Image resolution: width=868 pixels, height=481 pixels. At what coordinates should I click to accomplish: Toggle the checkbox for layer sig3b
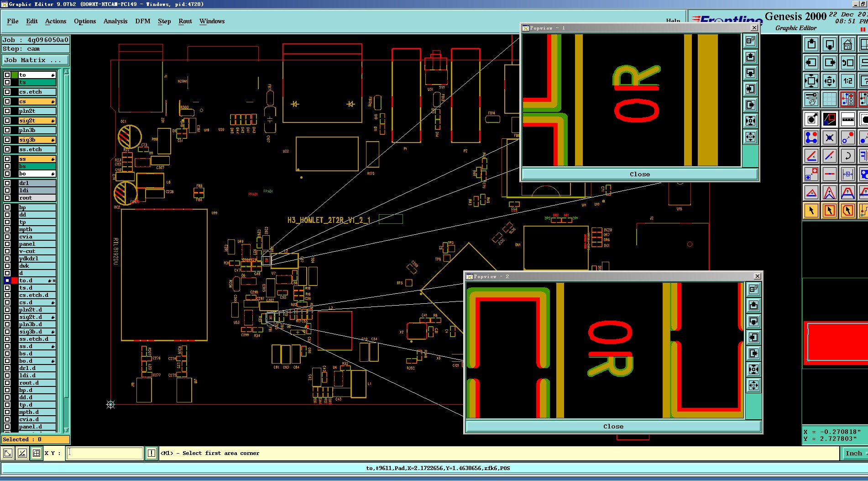click(x=7, y=140)
